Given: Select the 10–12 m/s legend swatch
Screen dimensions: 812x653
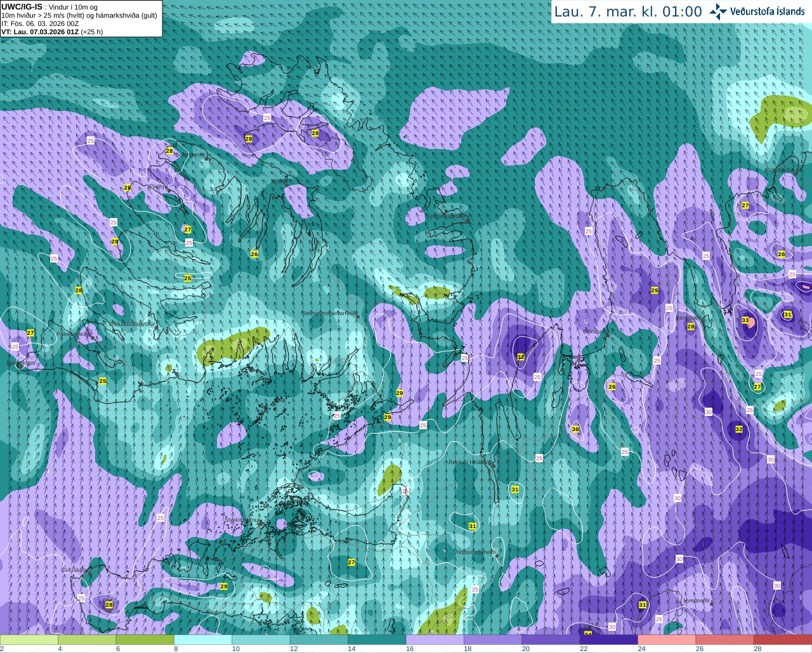Looking at the screenshot, I should point(261,640).
